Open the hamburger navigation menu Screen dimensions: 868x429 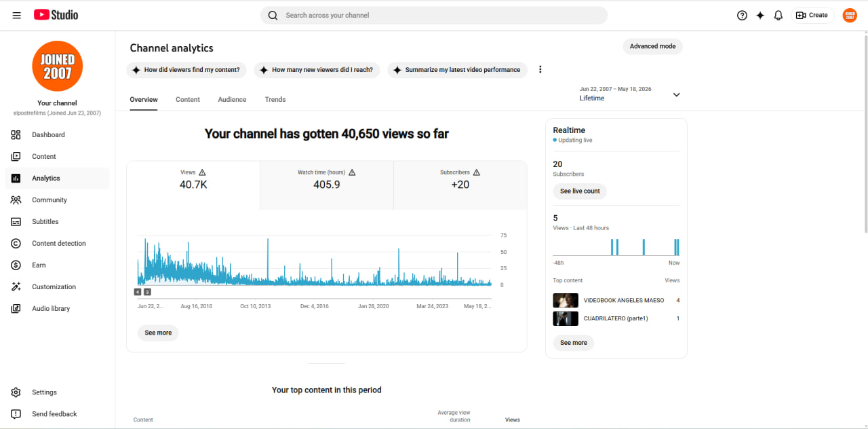tap(16, 15)
